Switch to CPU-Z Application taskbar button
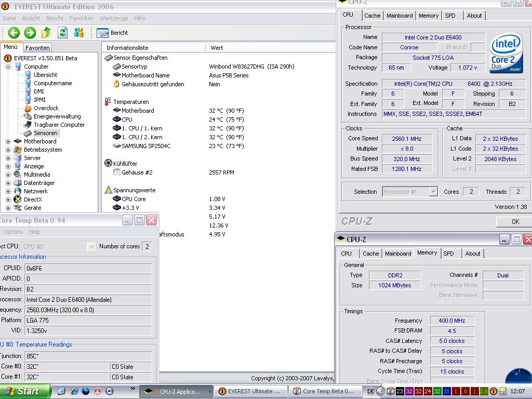The image size is (532, 399). (177, 392)
